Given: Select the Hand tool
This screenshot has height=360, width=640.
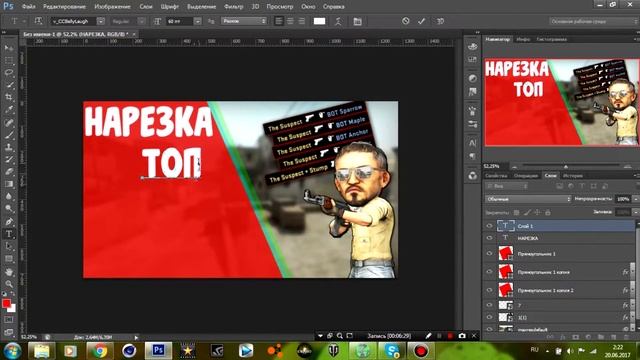Looking at the screenshot, I should 9,271.
